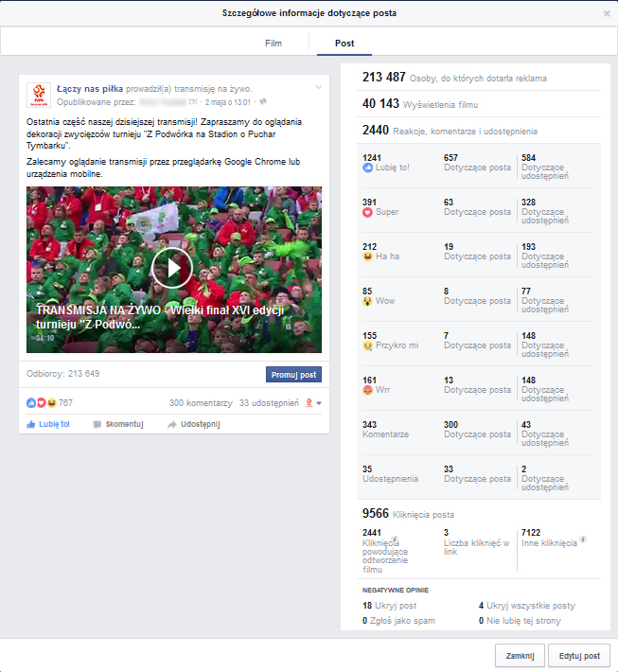Click the Super heart reaction icon in stats
The width and height of the screenshot is (618, 672).
[x=368, y=213]
